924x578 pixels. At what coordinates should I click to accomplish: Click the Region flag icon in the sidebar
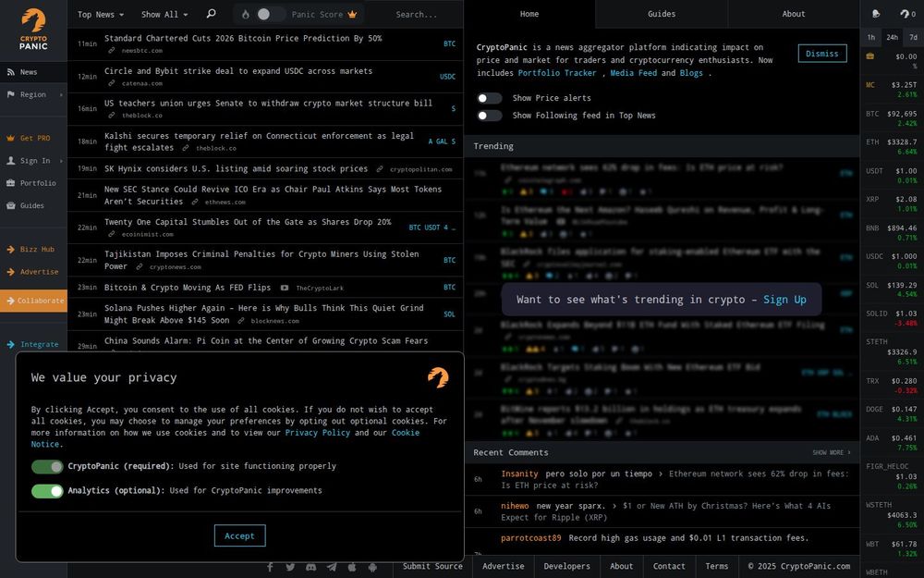tap(10, 94)
